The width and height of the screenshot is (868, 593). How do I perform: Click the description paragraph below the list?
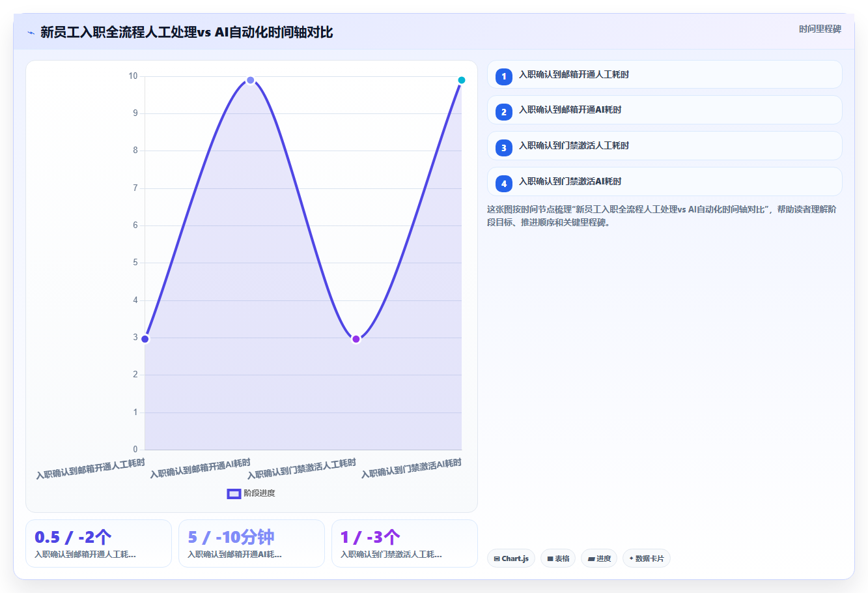662,216
